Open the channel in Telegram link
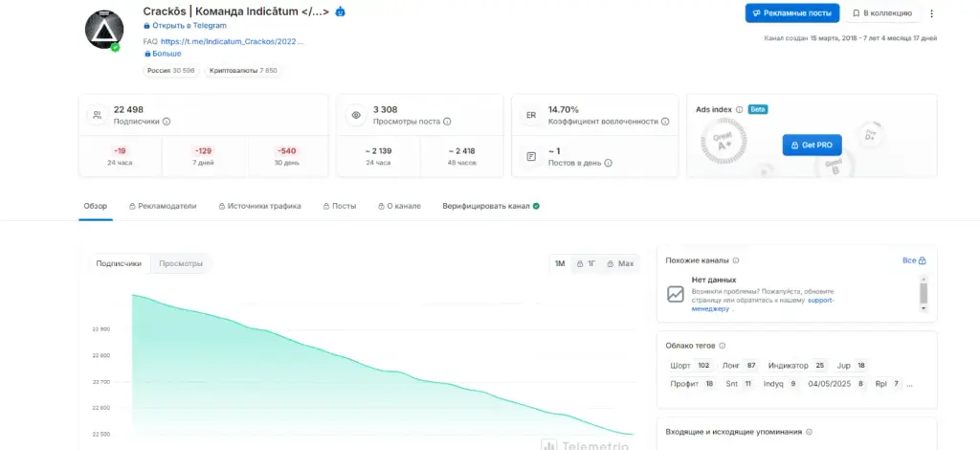This screenshot has width=980, height=450. pos(185,26)
